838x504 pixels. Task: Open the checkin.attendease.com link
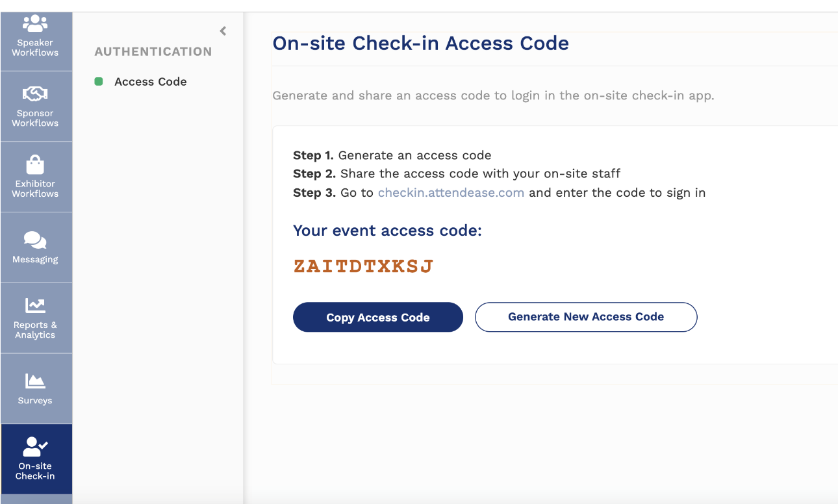point(451,192)
